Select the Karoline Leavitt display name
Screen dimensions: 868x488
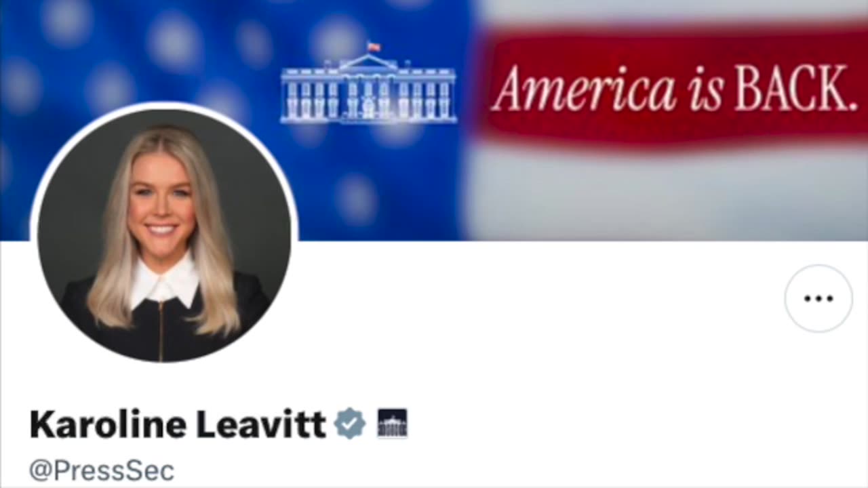pos(178,424)
